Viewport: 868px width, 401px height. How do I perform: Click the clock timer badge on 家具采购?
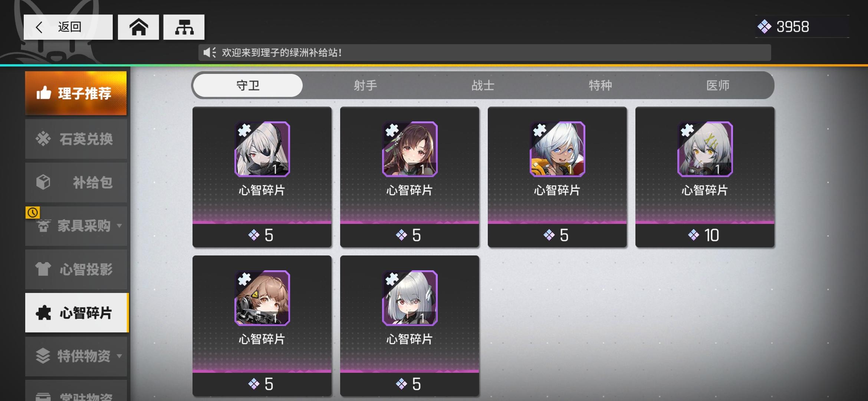33,212
